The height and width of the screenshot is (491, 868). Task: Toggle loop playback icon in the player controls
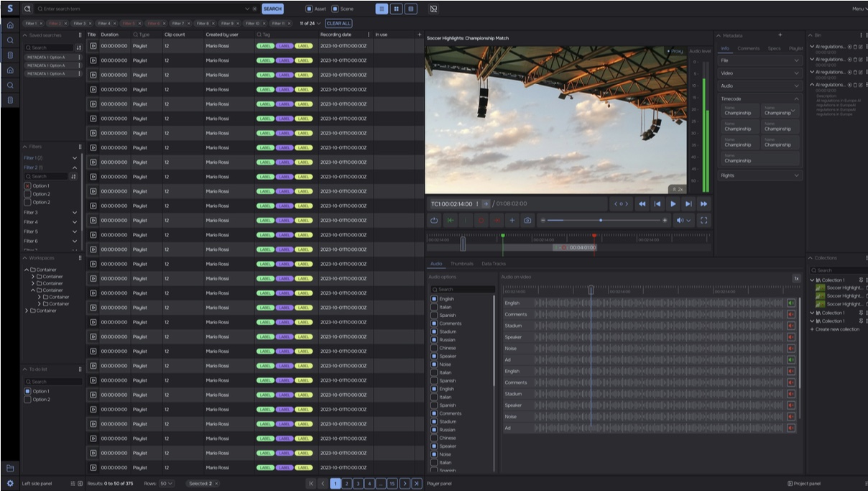tap(434, 221)
